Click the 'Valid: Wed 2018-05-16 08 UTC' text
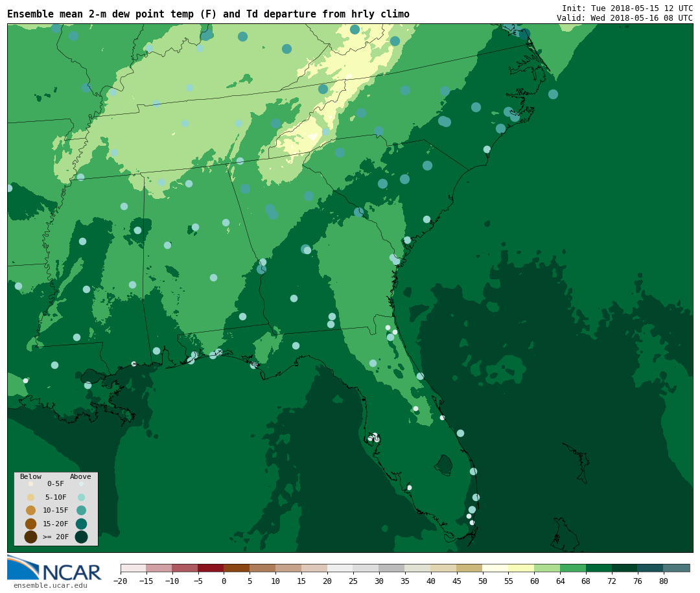This screenshot has width=700, height=593. pyautogui.click(x=625, y=18)
